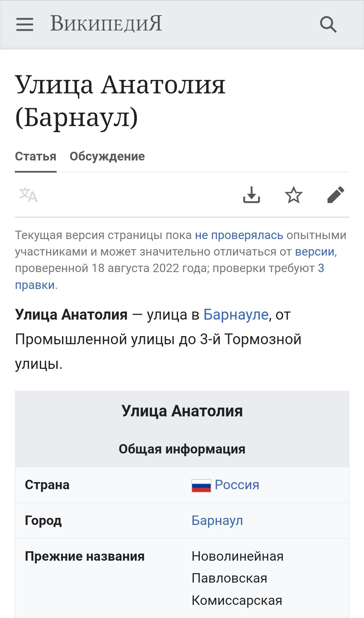364x618 pixels.
Task: Open the hamburger main menu
Action: pos(25,24)
